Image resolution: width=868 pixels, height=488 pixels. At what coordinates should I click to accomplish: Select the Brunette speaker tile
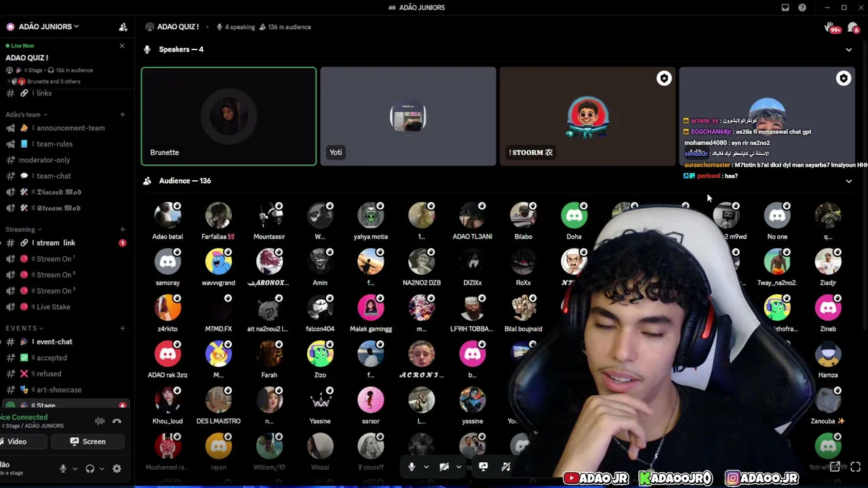point(229,116)
